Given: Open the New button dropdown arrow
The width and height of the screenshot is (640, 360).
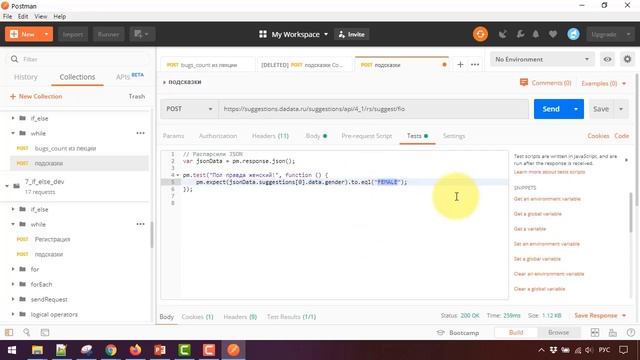Looking at the screenshot, I should click(46, 34).
